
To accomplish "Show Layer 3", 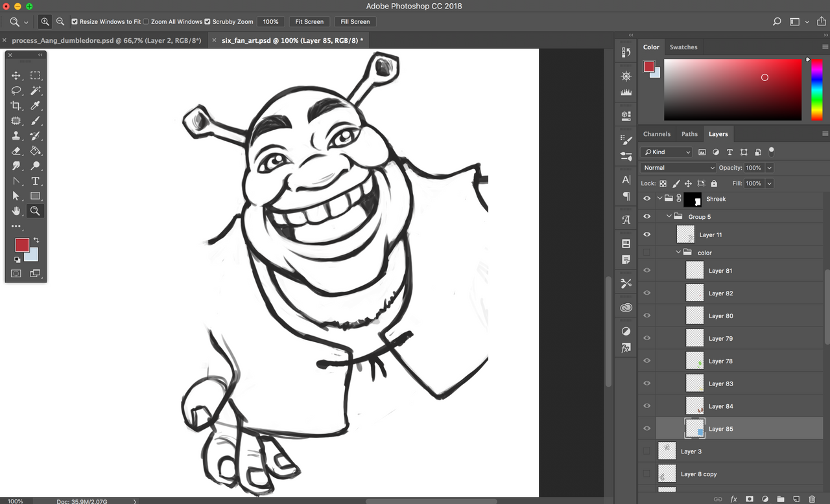I will tap(646, 451).
